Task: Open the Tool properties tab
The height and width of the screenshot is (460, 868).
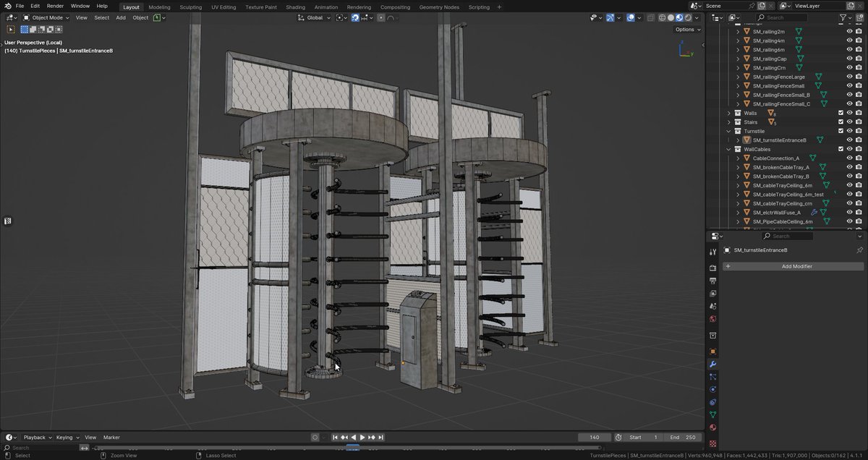Action: 712,251
